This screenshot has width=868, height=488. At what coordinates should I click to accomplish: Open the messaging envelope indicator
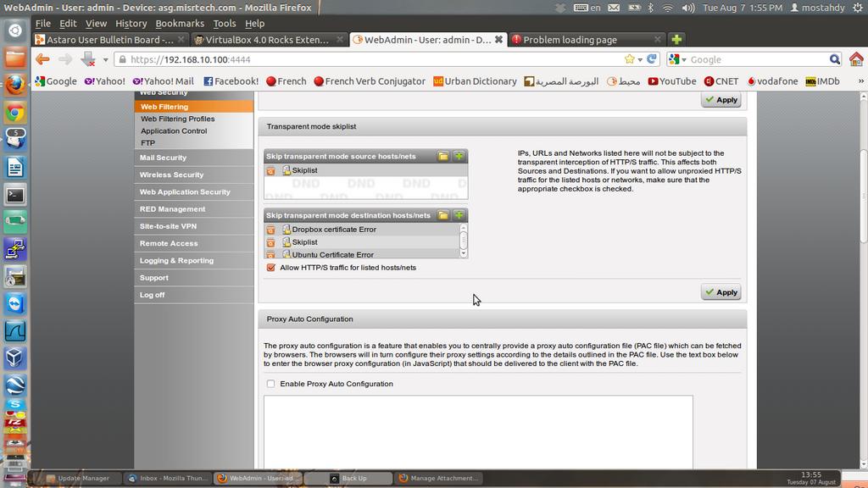[614, 8]
